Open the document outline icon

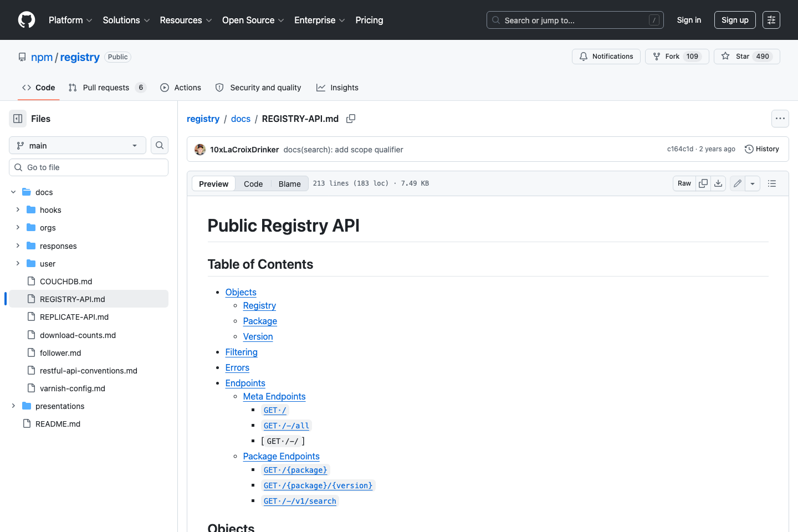point(772,183)
